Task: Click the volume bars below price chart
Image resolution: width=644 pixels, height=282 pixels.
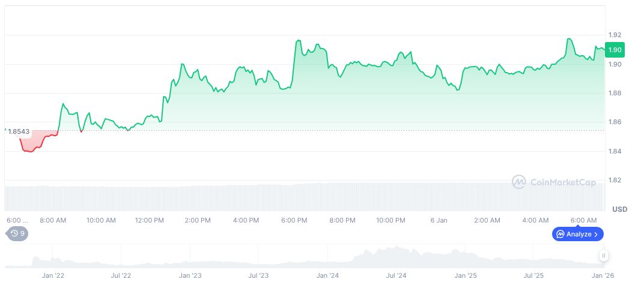Action: point(300,197)
